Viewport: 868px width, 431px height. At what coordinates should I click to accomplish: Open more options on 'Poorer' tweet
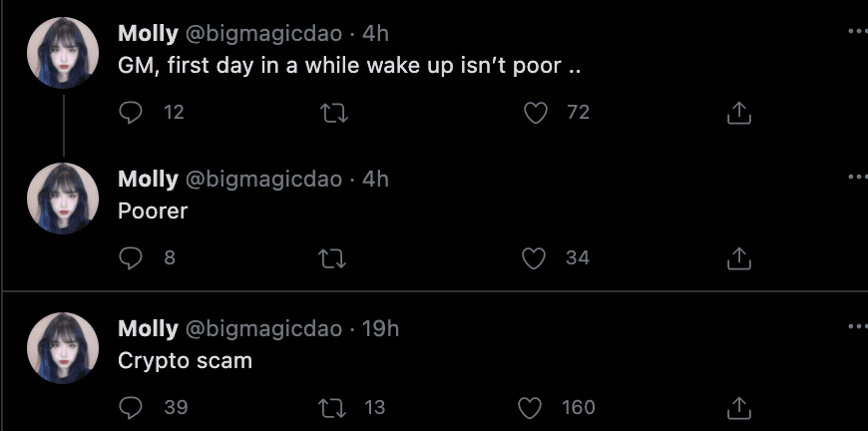tap(857, 177)
